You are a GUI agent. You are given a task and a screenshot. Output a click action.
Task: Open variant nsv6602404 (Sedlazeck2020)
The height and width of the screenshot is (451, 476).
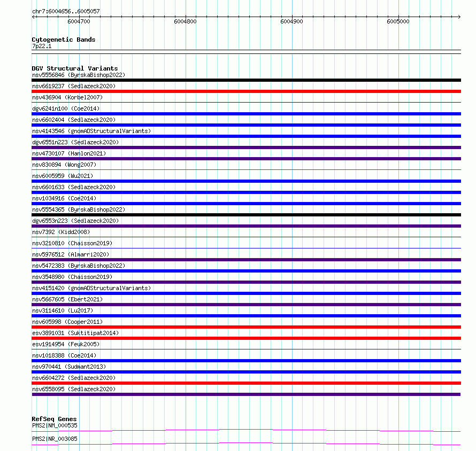(74, 120)
